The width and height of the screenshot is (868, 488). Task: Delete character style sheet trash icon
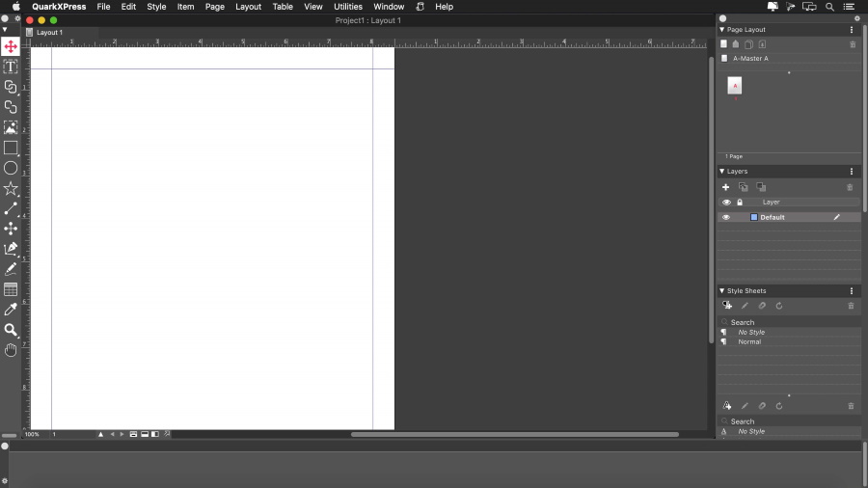pos(851,406)
